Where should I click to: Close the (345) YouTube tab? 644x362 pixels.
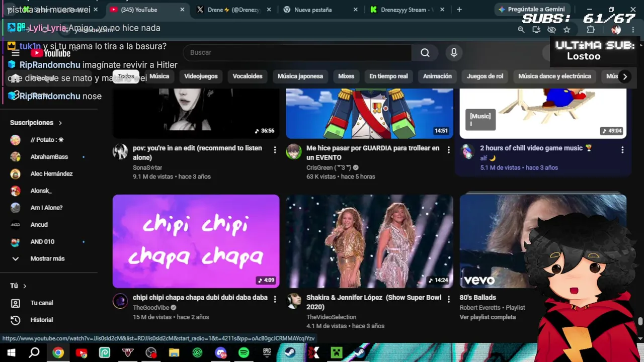[182, 10]
